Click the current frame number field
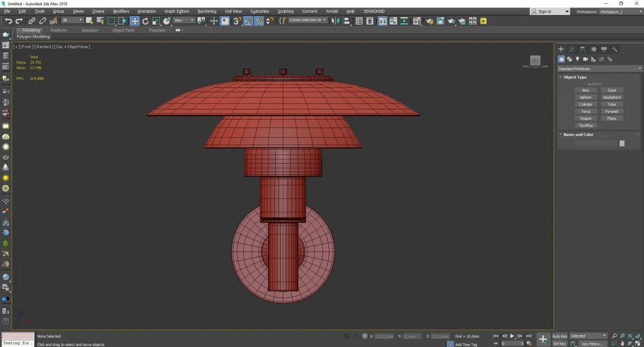 coord(513,343)
